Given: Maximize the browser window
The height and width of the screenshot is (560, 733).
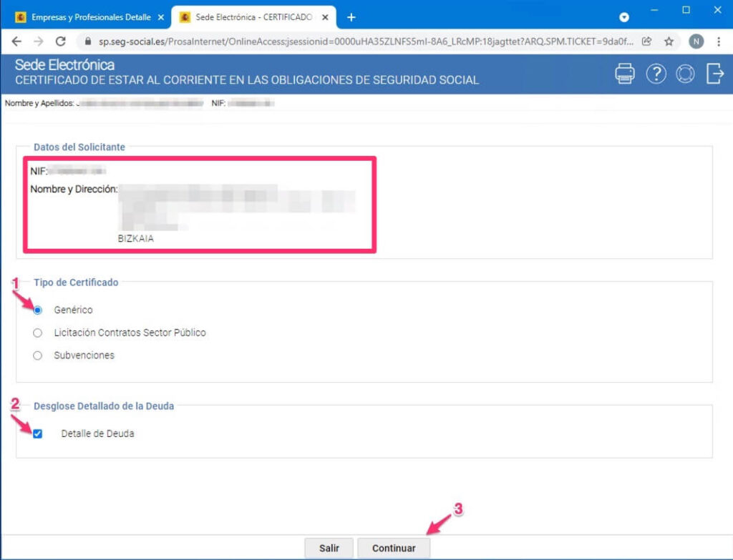Looking at the screenshot, I should 686,10.
